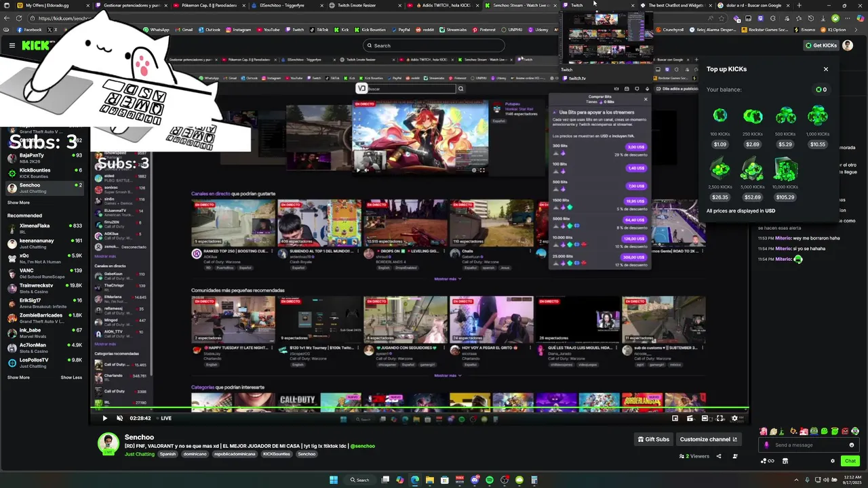Open xQc channel in sidebar

point(45,258)
